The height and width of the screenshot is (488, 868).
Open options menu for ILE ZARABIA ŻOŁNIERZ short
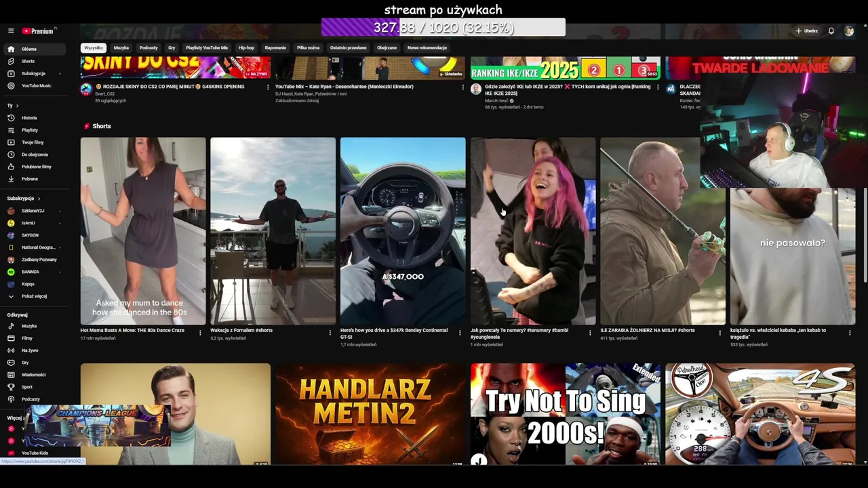coord(720,333)
